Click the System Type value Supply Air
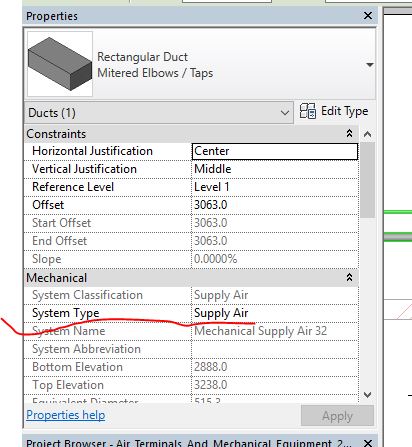Screen dimensions: 412x447 pyautogui.click(x=275, y=313)
